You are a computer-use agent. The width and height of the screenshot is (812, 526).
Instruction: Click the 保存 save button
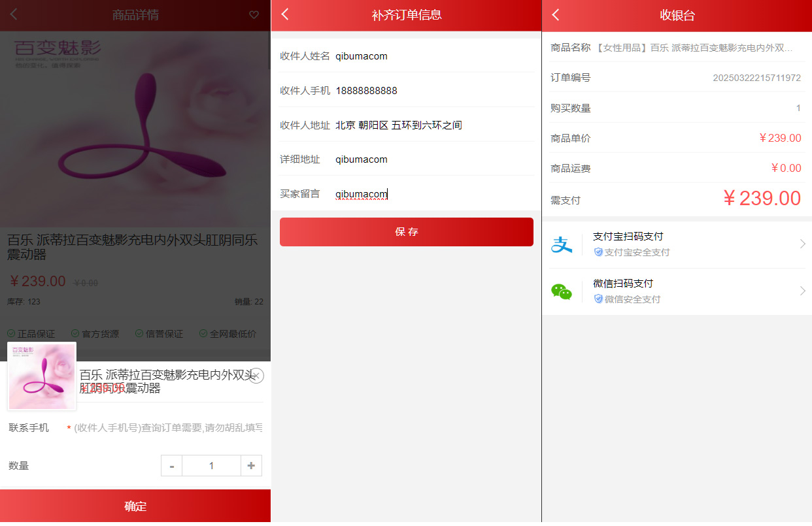(x=407, y=232)
